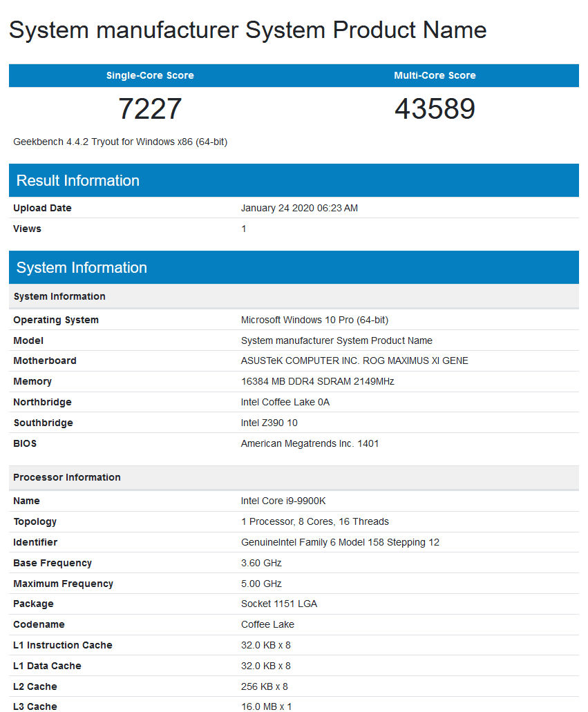This screenshot has width=588, height=712.
Task: Select ASUSTeK ROG MAXIMUS XI GENE value
Action: [x=354, y=360]
